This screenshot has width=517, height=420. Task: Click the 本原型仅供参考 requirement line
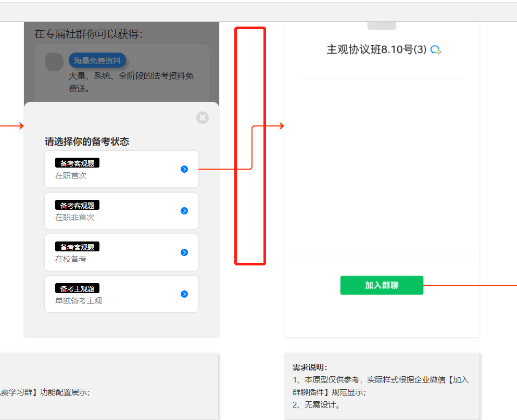point(381,386)
